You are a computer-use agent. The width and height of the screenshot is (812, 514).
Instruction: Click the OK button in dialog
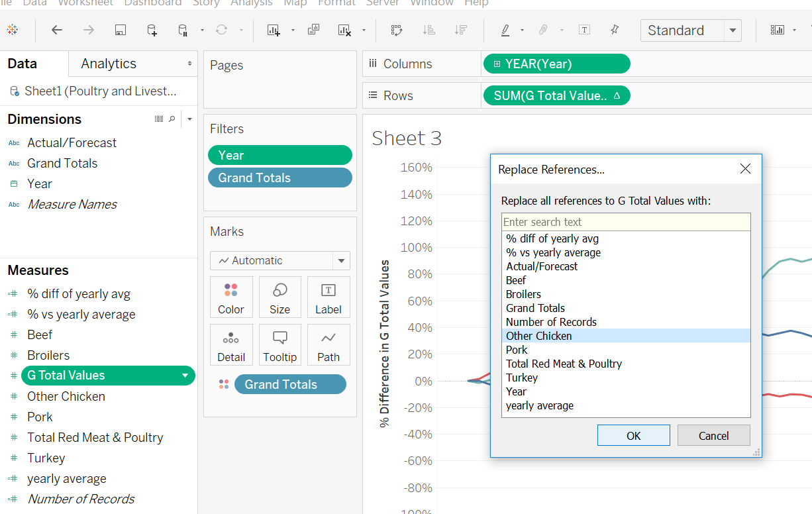pos(633,435)
